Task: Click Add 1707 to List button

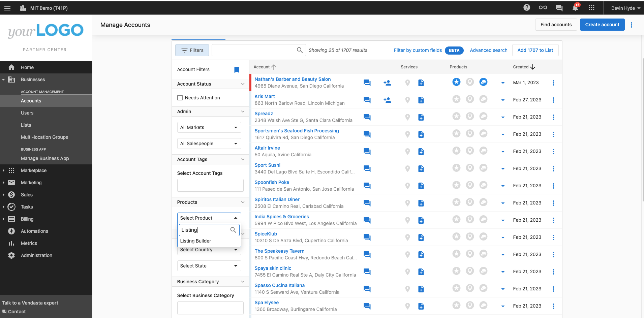Action: click(x=535, y=50)
